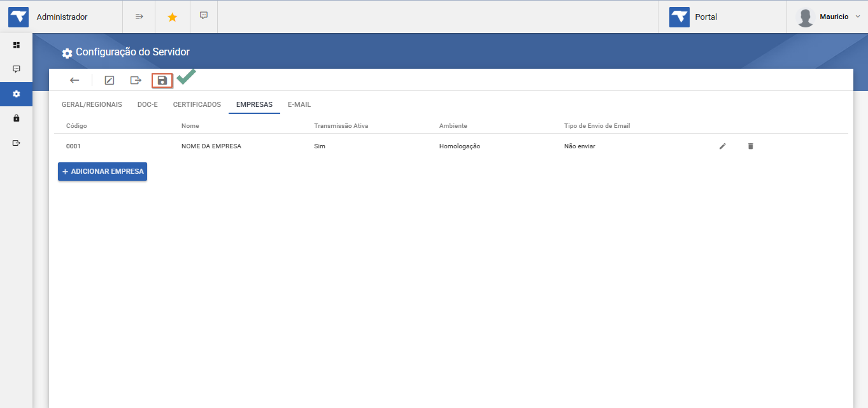Click the Administrador app logo icon
The height and width of the screenshot is (408, 868).
[18, 17]
